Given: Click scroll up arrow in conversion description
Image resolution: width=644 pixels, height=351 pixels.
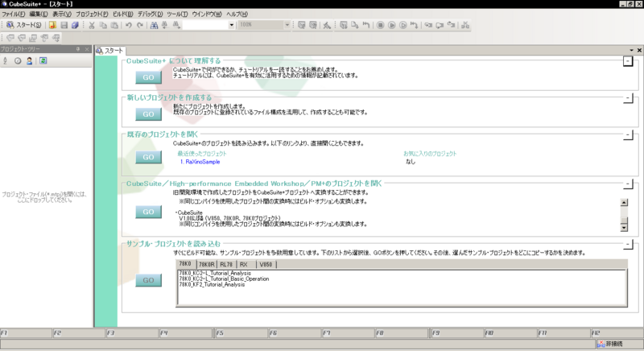Looking at the screenshot, I should pyautogui.click(x=624, y=202).
